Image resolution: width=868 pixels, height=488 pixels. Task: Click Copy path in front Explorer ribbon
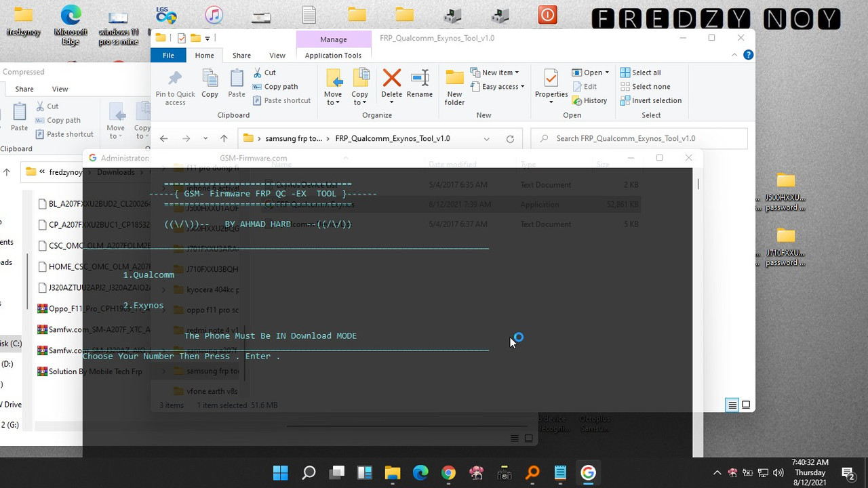point(275,87)
